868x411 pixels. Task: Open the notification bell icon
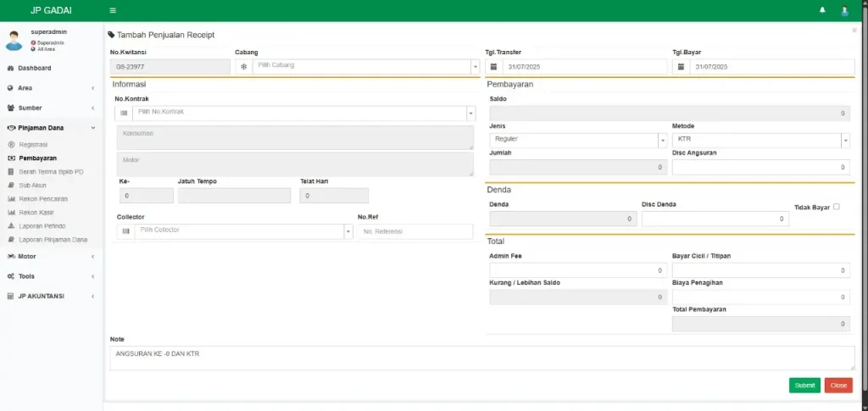(x=822, y=10)
